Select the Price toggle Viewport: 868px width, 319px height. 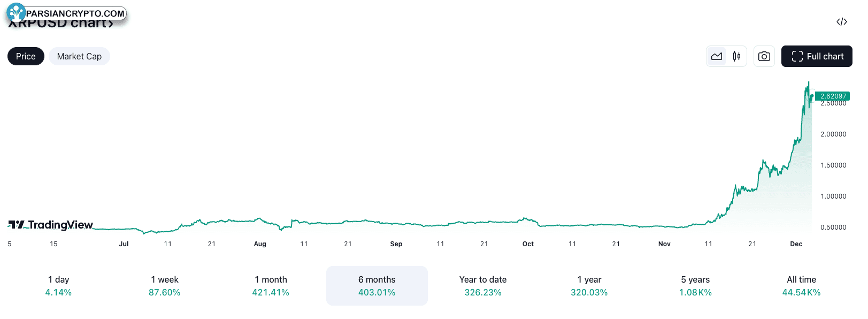(26, 56)
